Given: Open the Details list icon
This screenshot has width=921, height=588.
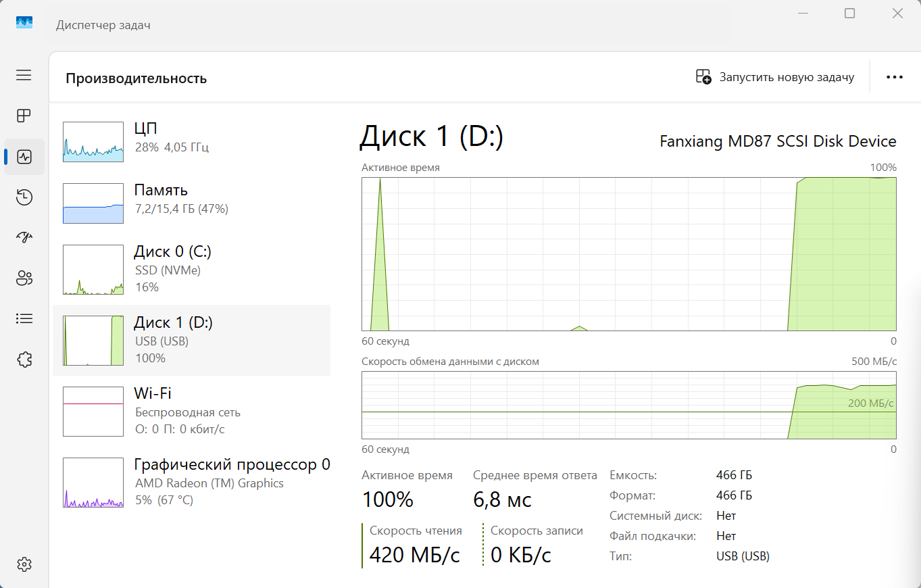Looking at the screenshot, I should coord(24,318).
